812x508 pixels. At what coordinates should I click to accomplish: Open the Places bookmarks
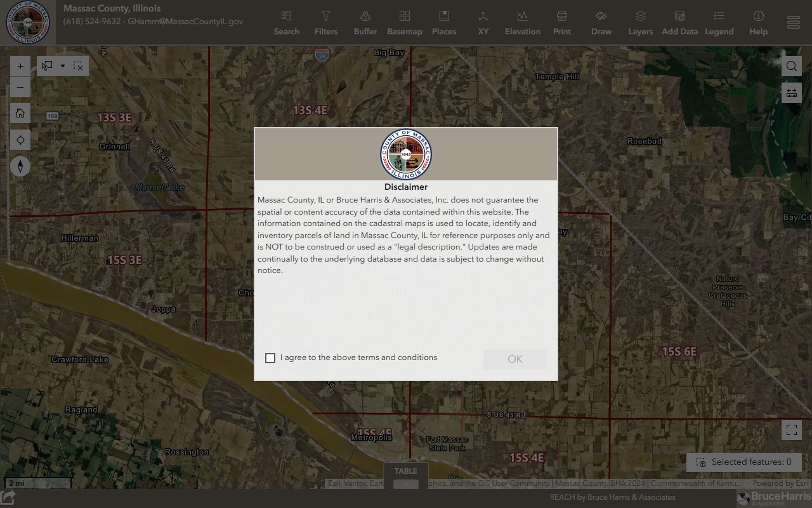444,23
